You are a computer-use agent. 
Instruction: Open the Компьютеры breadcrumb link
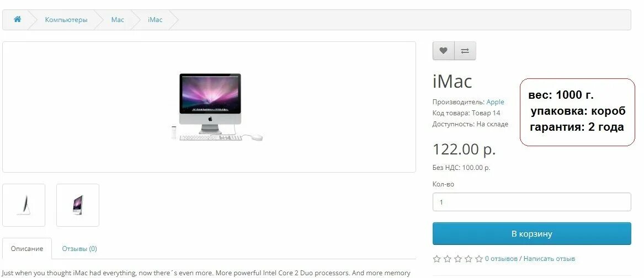[66, 20]
